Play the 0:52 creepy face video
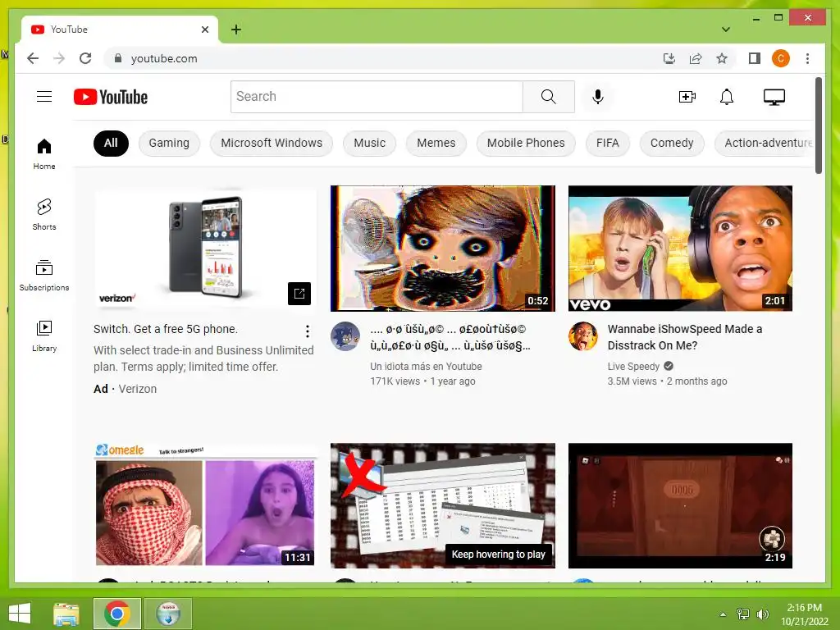The width and height of the screenshot is (840, 630). click(x=442, y=248)
